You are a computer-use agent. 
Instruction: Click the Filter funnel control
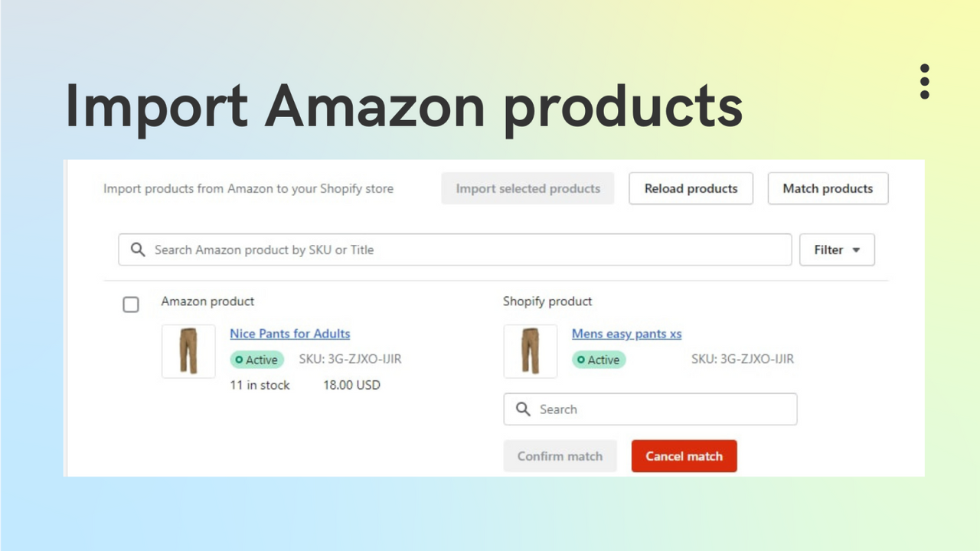pos(837,249)
